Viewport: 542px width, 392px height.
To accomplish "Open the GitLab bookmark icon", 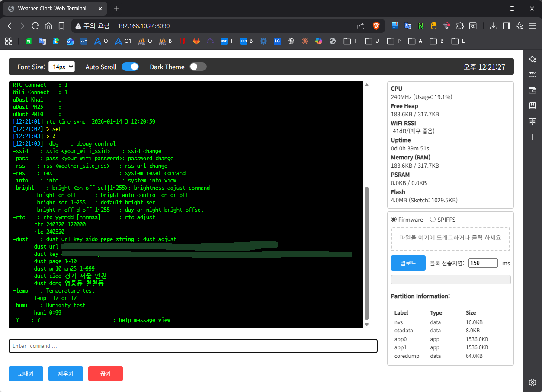I will 196,41.
